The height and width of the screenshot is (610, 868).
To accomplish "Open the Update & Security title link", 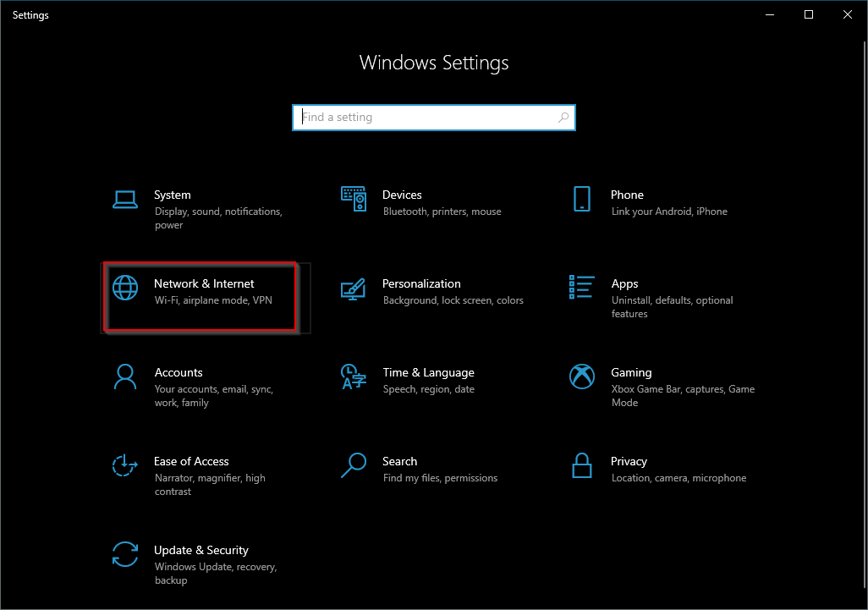I will click(201, 550).
